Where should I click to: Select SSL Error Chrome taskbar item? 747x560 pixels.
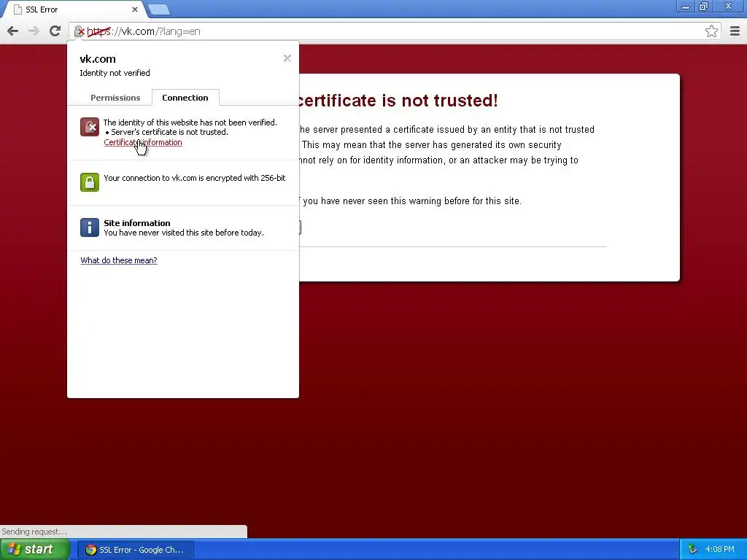pos(136,550)
